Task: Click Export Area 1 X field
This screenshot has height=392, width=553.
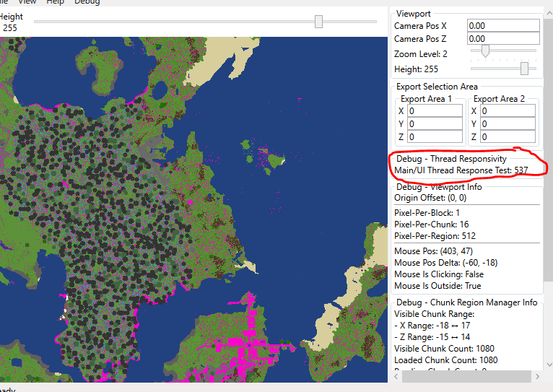Action: pos(435,111)
